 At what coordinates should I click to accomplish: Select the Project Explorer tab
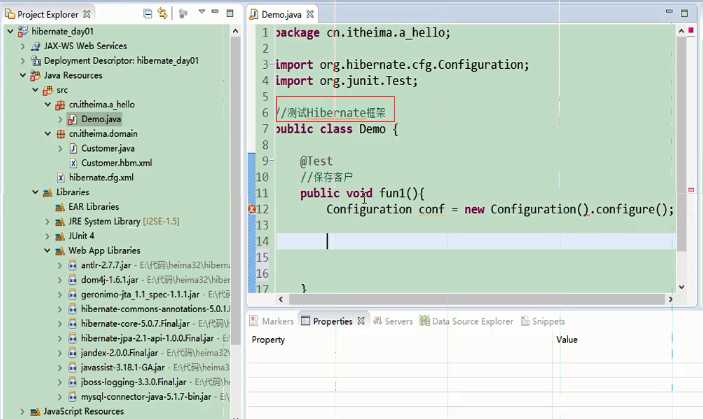point(48,14)
